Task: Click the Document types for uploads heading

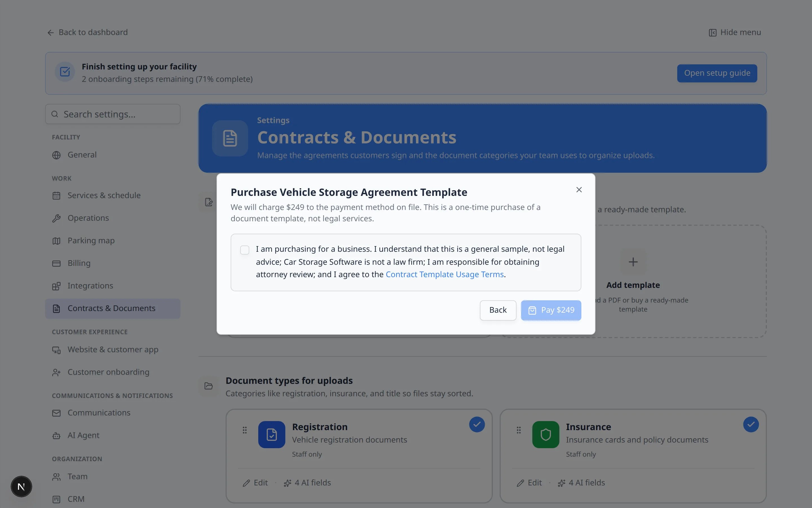Action: (x=289, y=381)
